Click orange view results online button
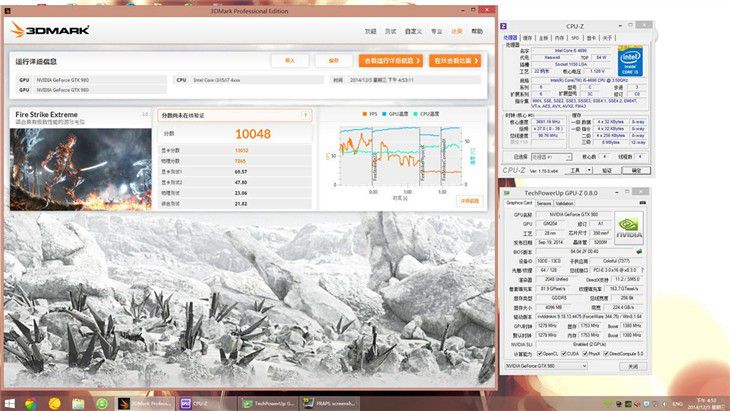The width and height of the screenshot is (730, 411). click(455, 61)
